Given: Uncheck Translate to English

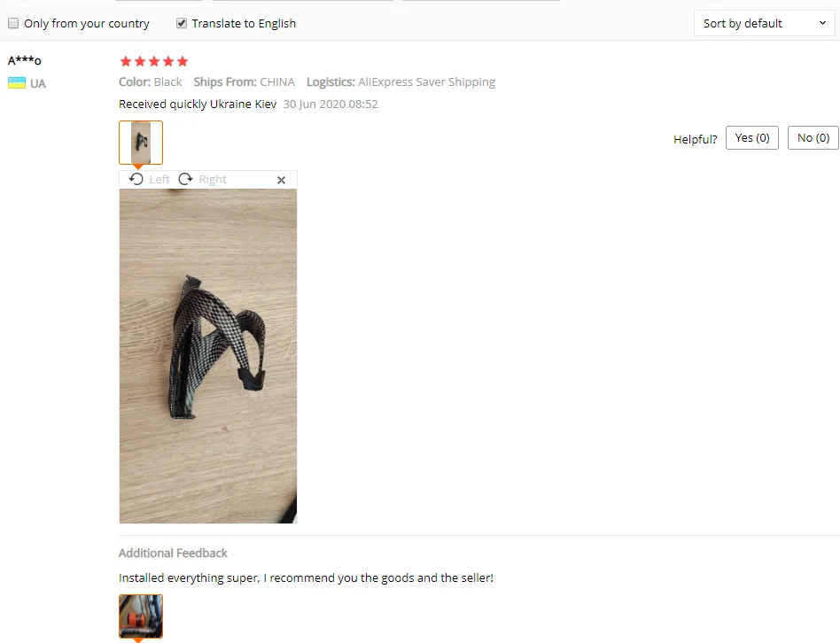Looking at the screenshot, I should [182, 23].
